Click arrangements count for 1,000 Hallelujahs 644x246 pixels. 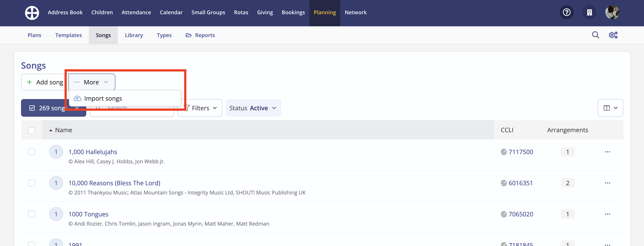(567, 152)
